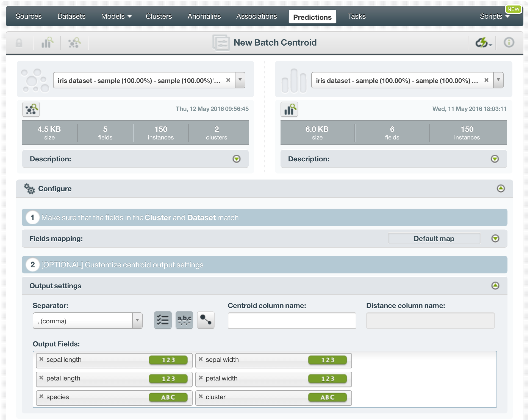This screenshot has width=530, height=420.
Task: Open the Separator comma dropdown
Action: tap(88, 321)
